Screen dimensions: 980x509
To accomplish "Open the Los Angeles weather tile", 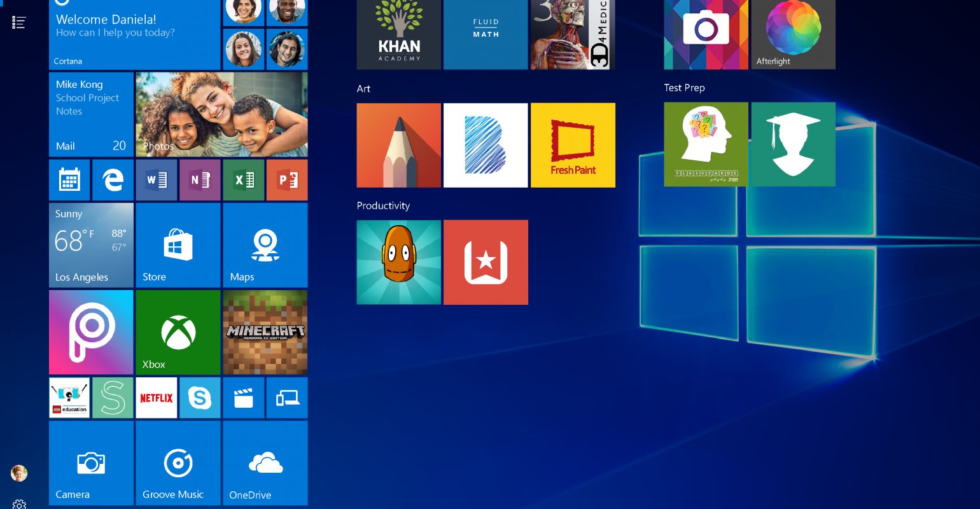I will pos(91,245).
